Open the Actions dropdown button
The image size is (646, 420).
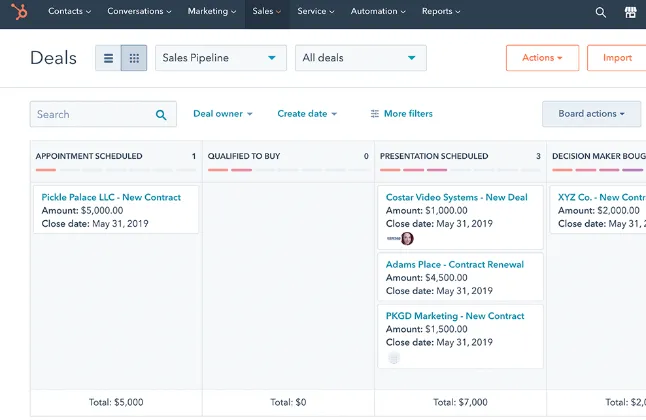[x=543, y=58]
